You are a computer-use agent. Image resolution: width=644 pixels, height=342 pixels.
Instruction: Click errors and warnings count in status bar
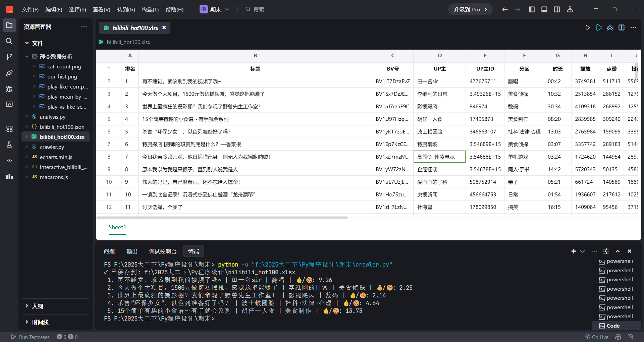67,337
